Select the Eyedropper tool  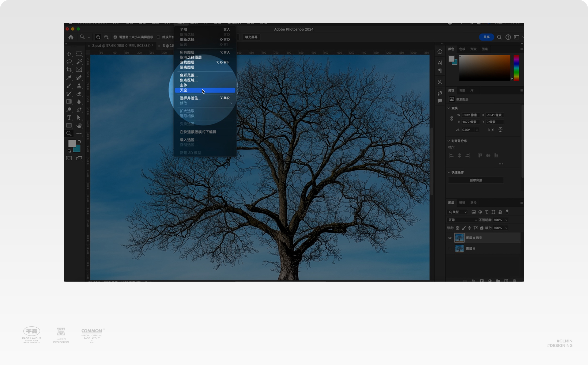(x=69, y=78)
